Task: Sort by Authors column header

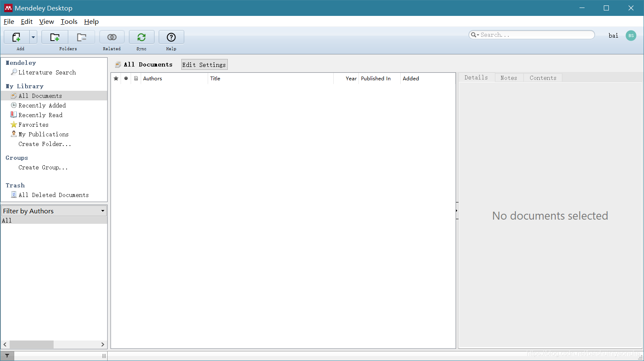Action: (x=175, y=78)
